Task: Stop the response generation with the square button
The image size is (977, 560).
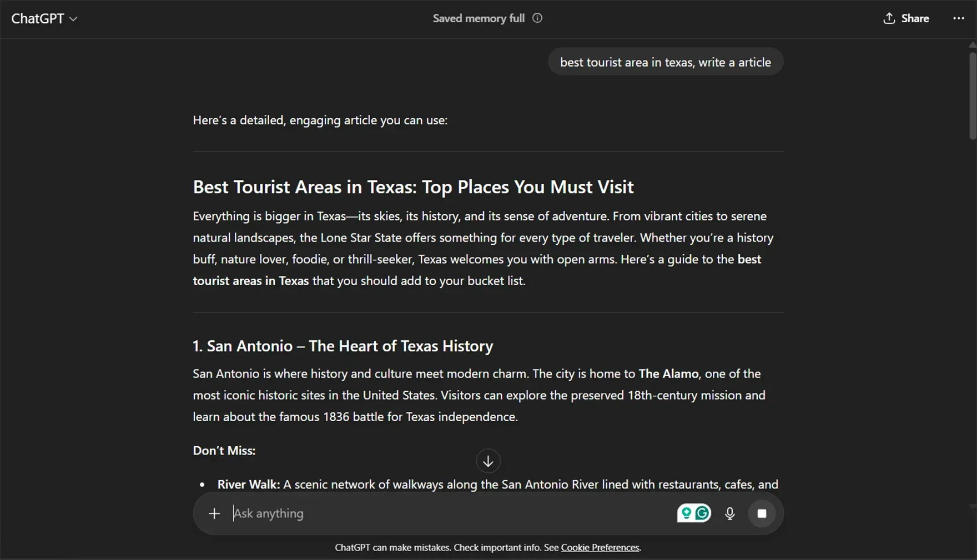Action: pyautogui.click(x=762, y=513)
